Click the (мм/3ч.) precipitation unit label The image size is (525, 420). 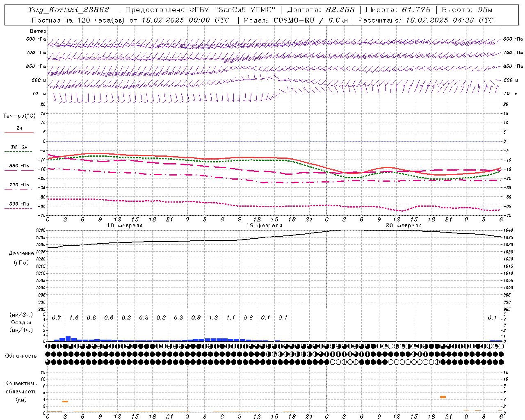[x=21, y=315]
